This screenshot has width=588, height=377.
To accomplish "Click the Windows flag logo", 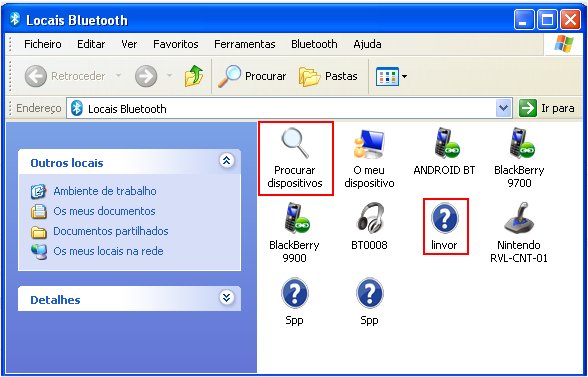I will click(564, 44).
